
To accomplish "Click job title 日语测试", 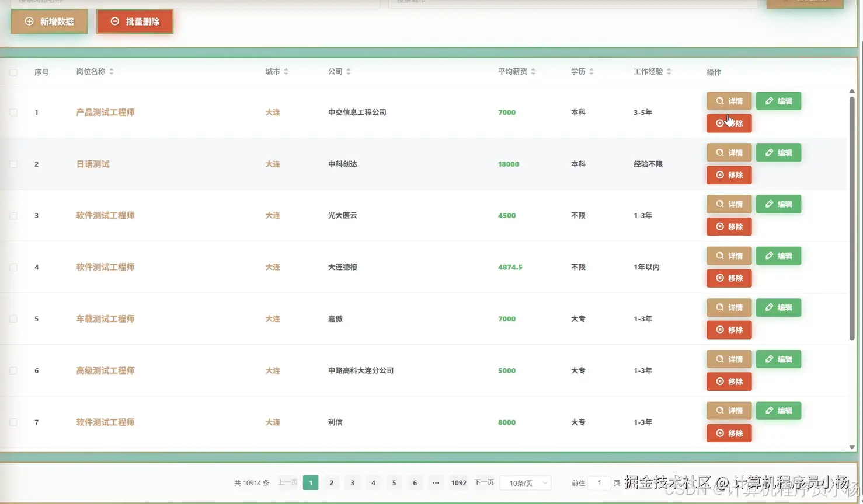I will [93, 164].
